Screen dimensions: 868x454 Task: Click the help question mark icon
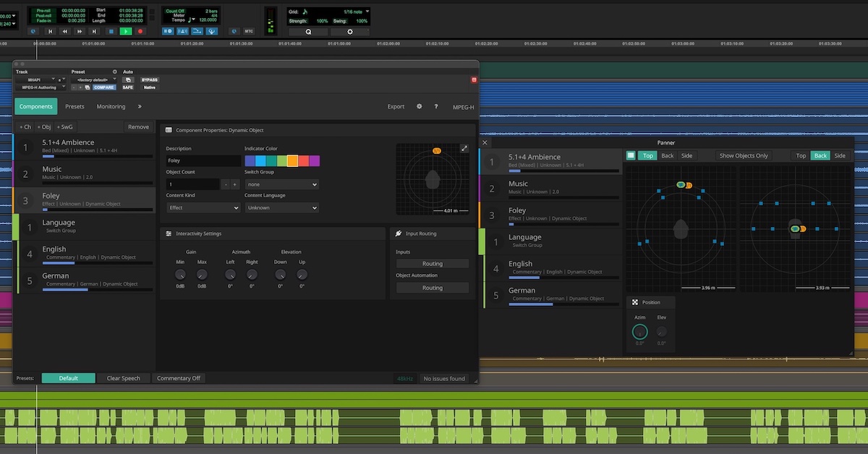point(436,106)
